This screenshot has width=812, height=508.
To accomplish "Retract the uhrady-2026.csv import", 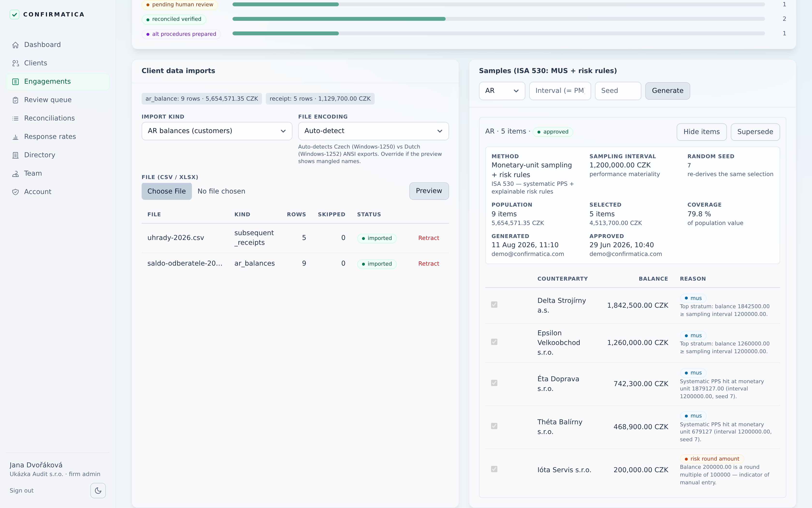I will (x=428, y=238).
